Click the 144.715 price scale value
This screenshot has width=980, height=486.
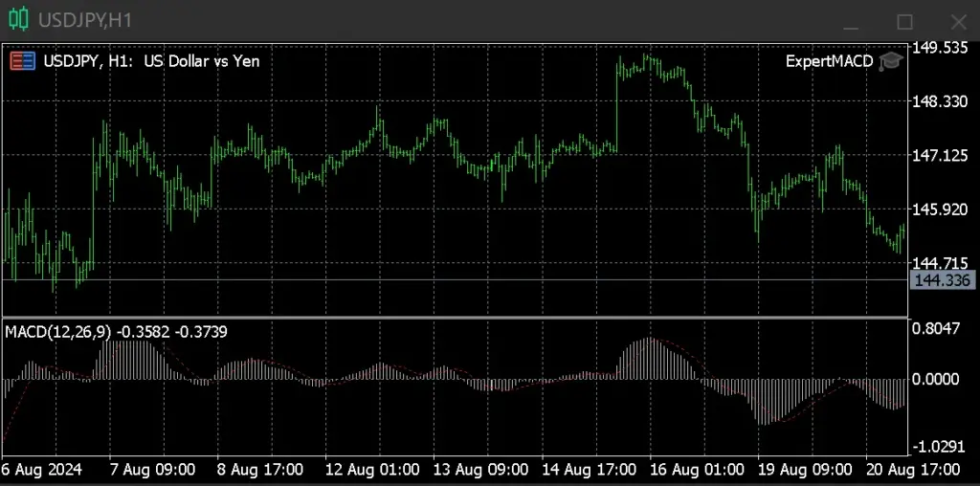point(942,263)
